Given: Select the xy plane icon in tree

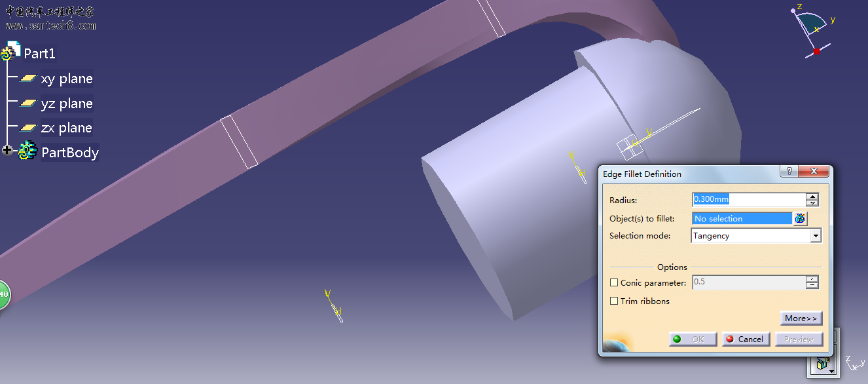Looking at the screenshot, I should point(28,79).
